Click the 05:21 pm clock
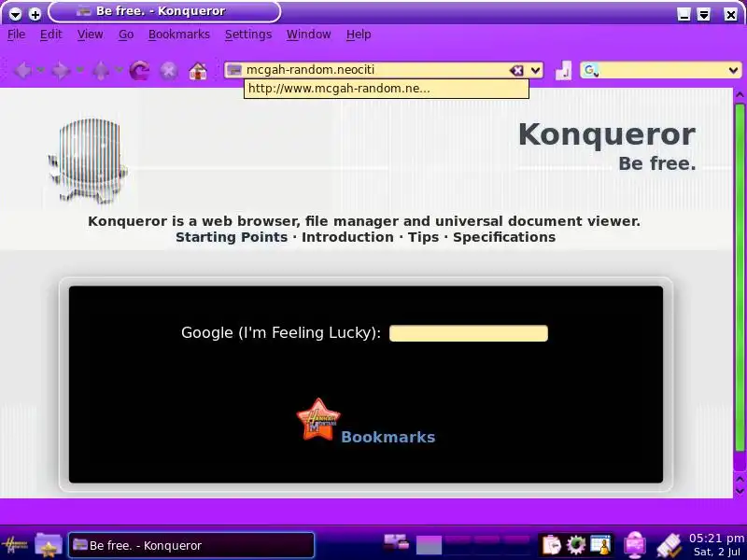Viewport: 747px width, 560px height. tap(716, 539)
